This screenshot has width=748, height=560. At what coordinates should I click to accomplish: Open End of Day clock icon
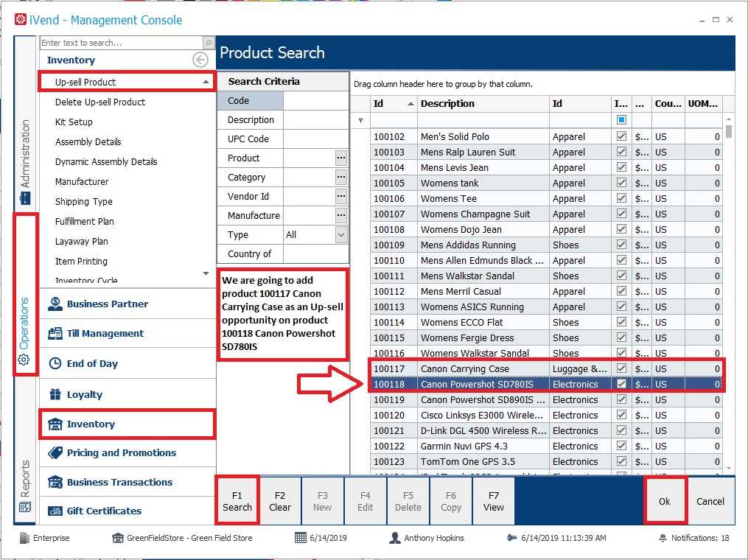[55, 363]
